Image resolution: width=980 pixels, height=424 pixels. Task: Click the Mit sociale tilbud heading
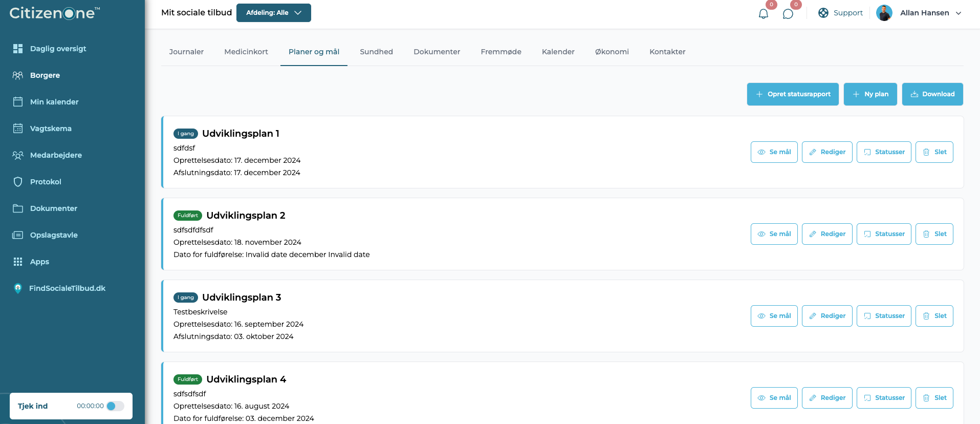tap(197, 13)
